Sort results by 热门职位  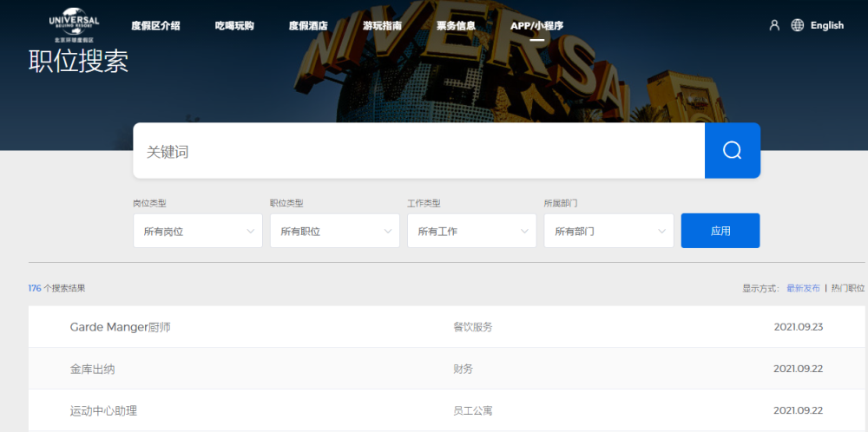847,288
